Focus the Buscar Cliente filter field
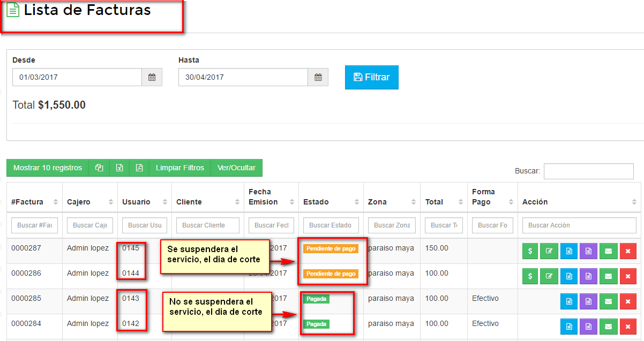The image size is (644, 341). coord(208,225)
